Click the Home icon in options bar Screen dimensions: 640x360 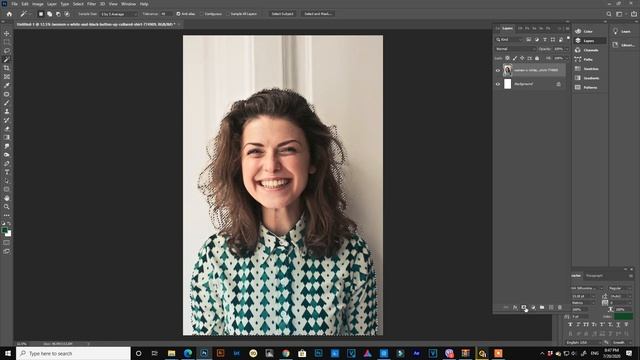click(x=9, y=14)
